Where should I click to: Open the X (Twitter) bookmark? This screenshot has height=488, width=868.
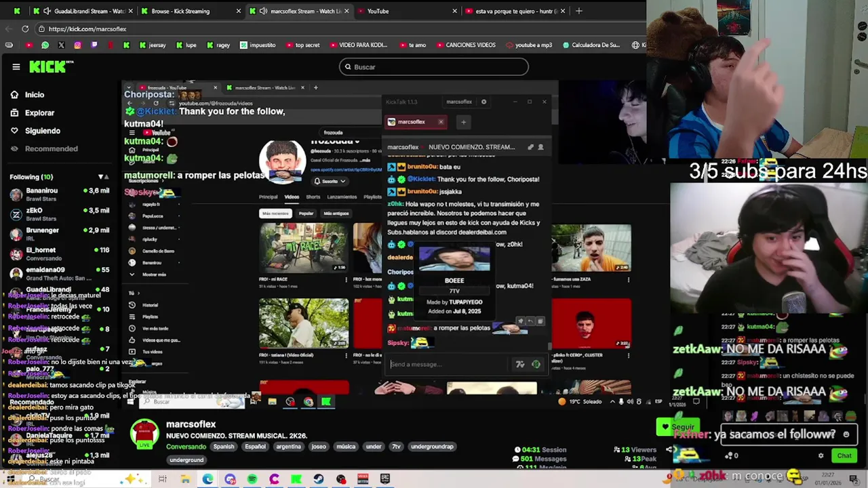coord(61,45)
